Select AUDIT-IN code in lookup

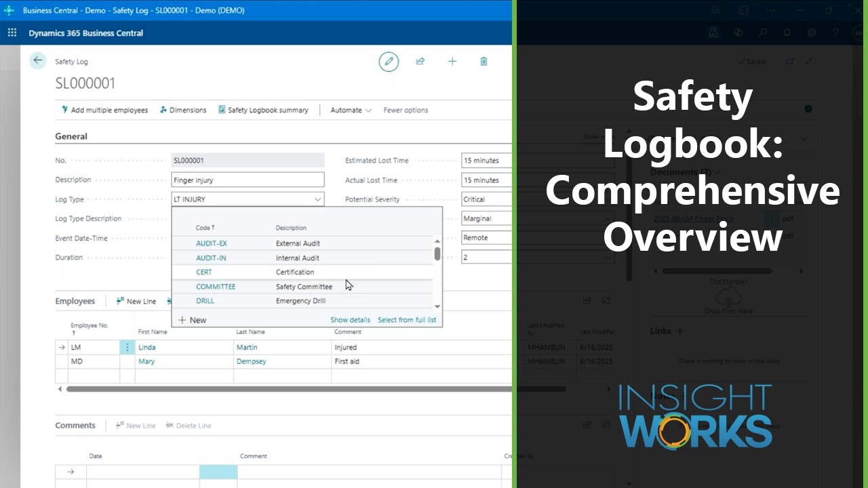coord(211,258)
